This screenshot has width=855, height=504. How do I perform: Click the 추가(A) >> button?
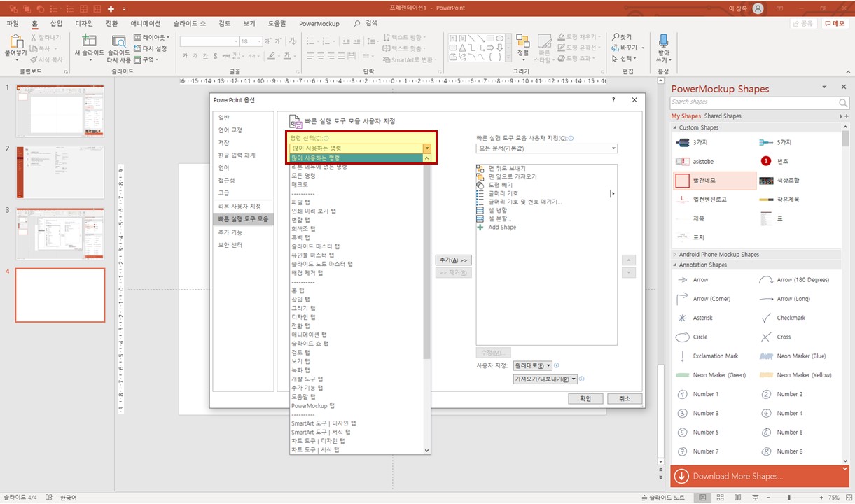click(453, 260)
